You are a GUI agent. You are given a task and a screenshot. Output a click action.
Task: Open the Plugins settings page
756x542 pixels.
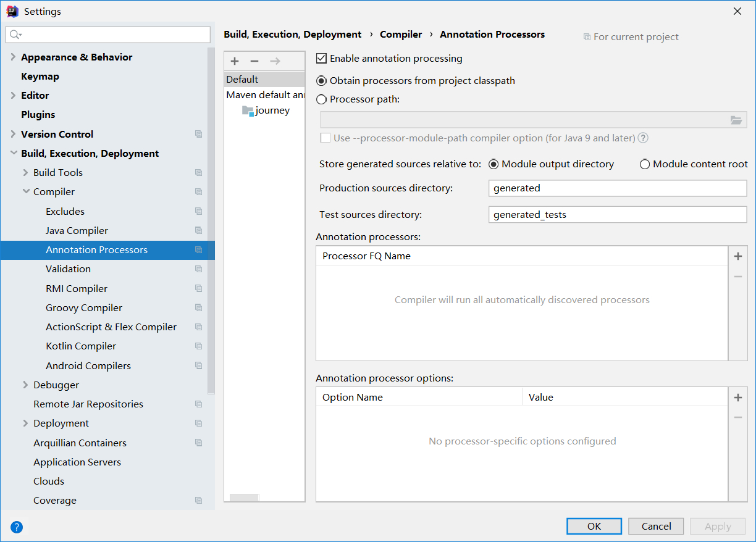pos(38,115)
